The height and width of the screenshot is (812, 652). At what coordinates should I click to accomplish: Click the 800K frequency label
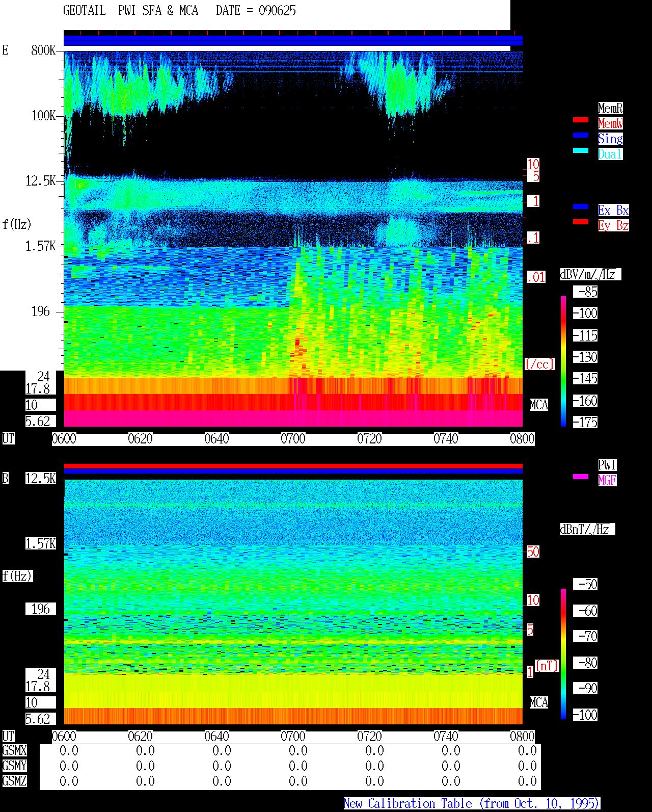[x=43, y=50]
